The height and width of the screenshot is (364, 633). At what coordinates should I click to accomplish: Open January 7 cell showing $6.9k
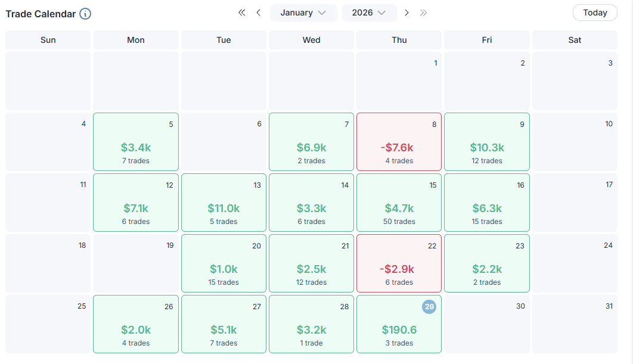coord(311,142)
